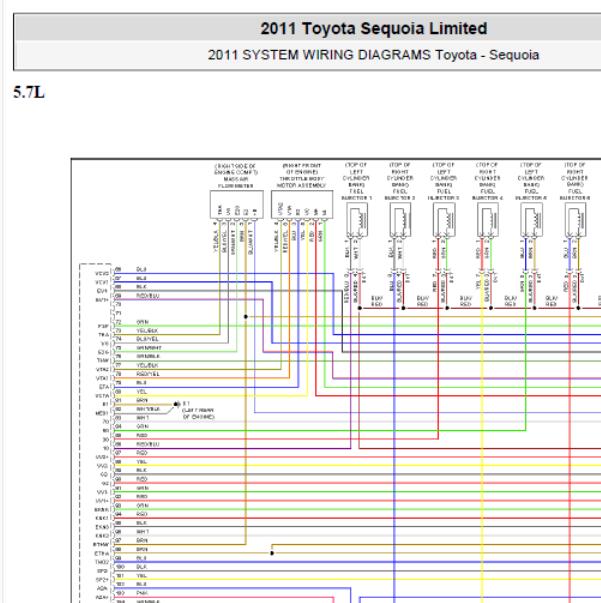Click pin 101 "YEL" wire label
Viewport: 601px width, 603px height.
pyautogui.click(x=142, y=576)
